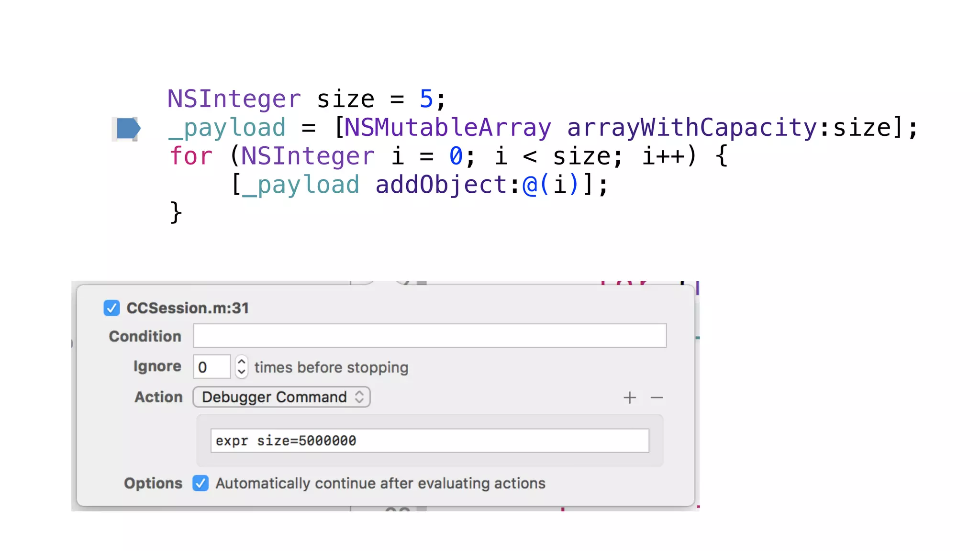Click the numeric literal 5 on first line
Screen dimensions: 980x551
[426, 99]
